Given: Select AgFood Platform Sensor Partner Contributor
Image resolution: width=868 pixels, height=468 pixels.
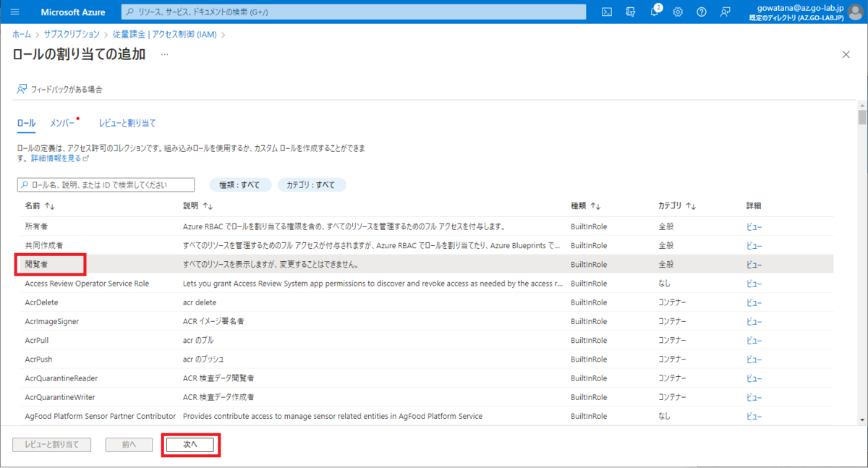Looking at the screenshot, I should (x=425, y=416).
